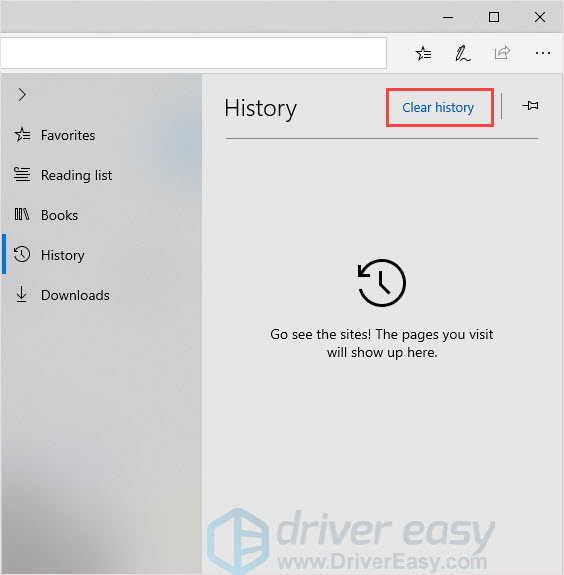Click the large clock history illustration

tap(381, 282)
